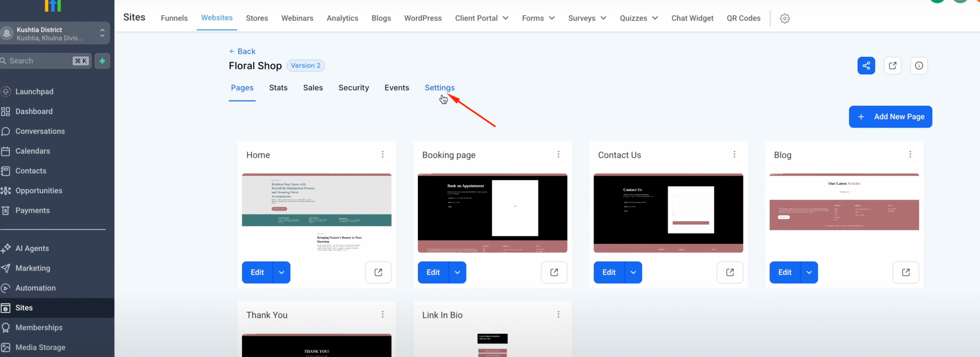Viewport: 980px width, 357px height.
Task: Preview the Booking page in new tab
Action: pos(554,272)
